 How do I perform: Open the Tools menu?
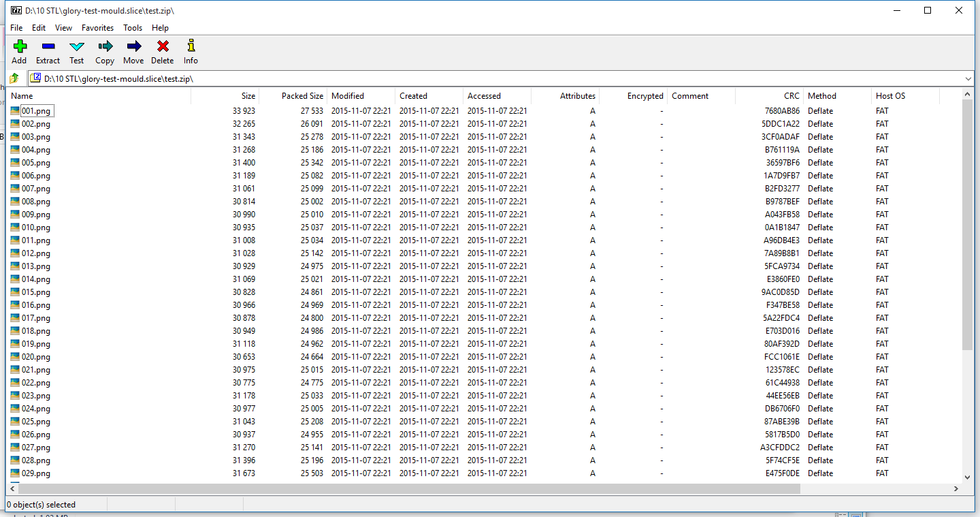133,28
